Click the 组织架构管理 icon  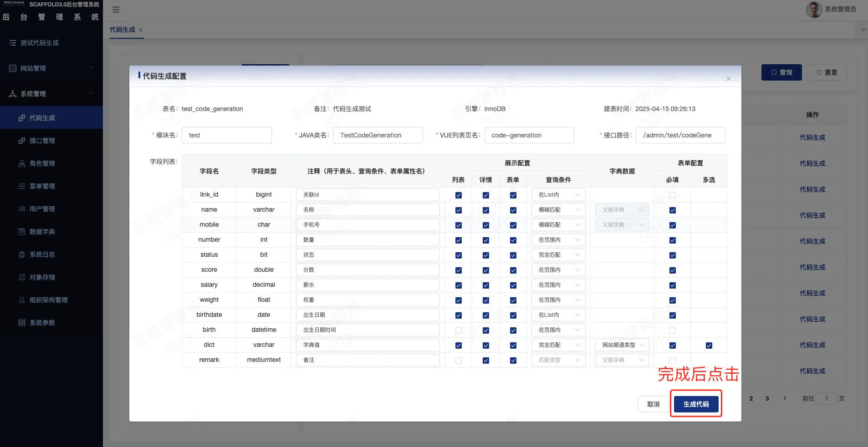21,300
